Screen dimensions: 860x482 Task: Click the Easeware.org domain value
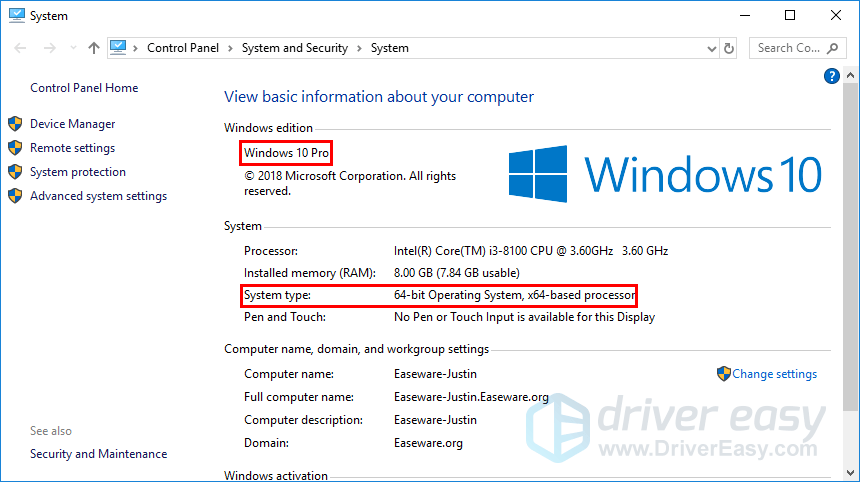point(428,443)
